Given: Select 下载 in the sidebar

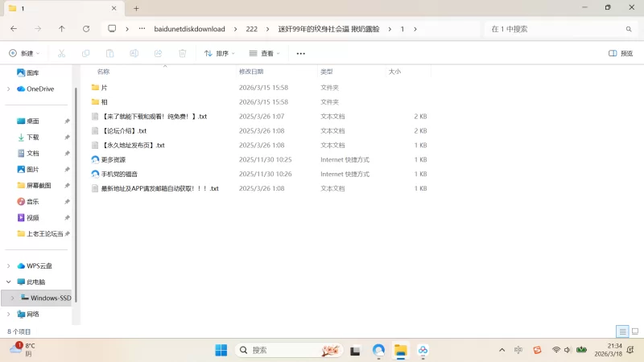Looking at the screenshot, I should [x=32, y=138].
